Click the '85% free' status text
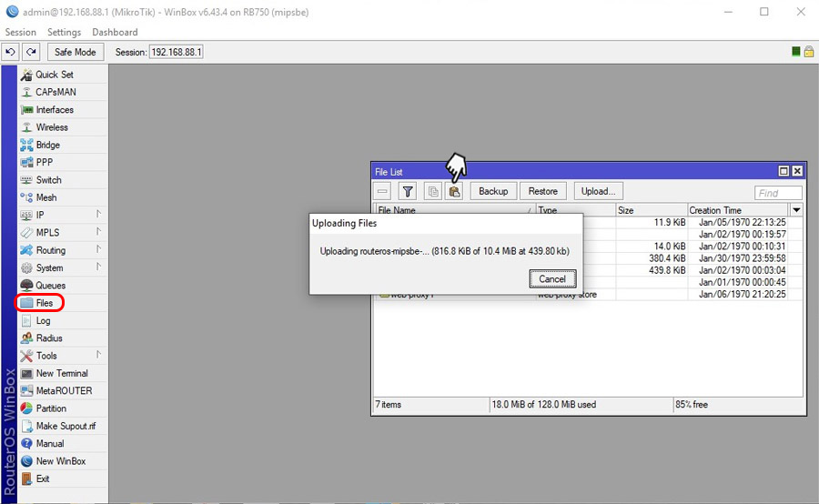Viewport: 819px width, 504px height. click(692, 404)
